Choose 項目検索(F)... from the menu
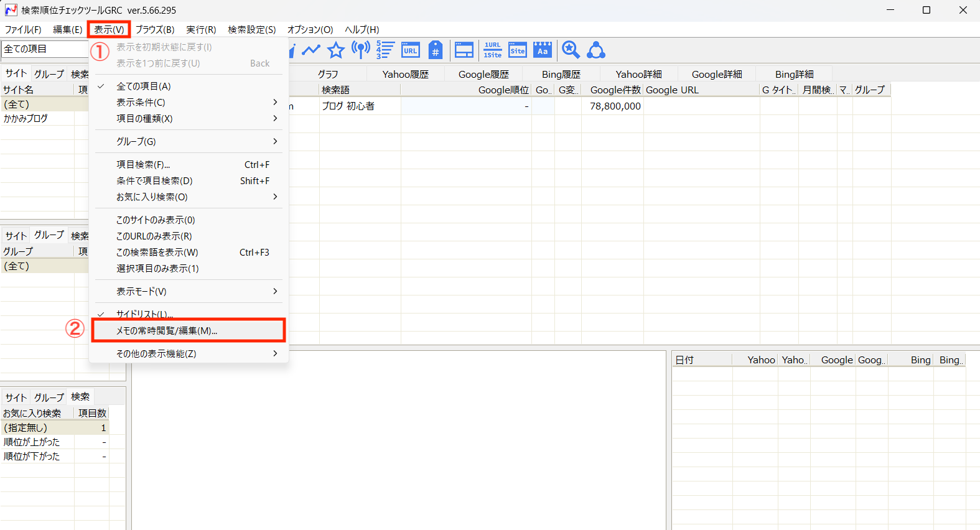The image size is (980, 530). click(189, 164)
